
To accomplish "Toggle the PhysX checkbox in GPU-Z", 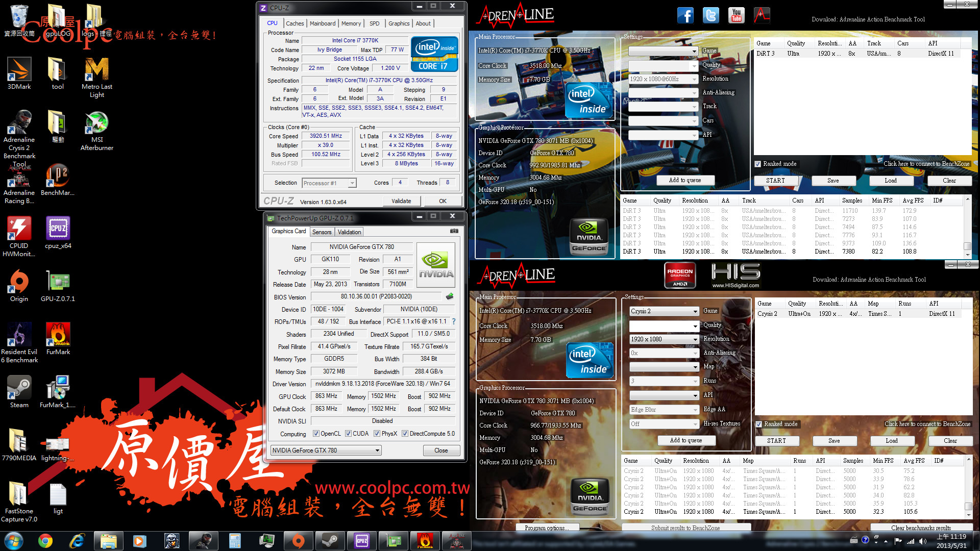I will point(377,434).
